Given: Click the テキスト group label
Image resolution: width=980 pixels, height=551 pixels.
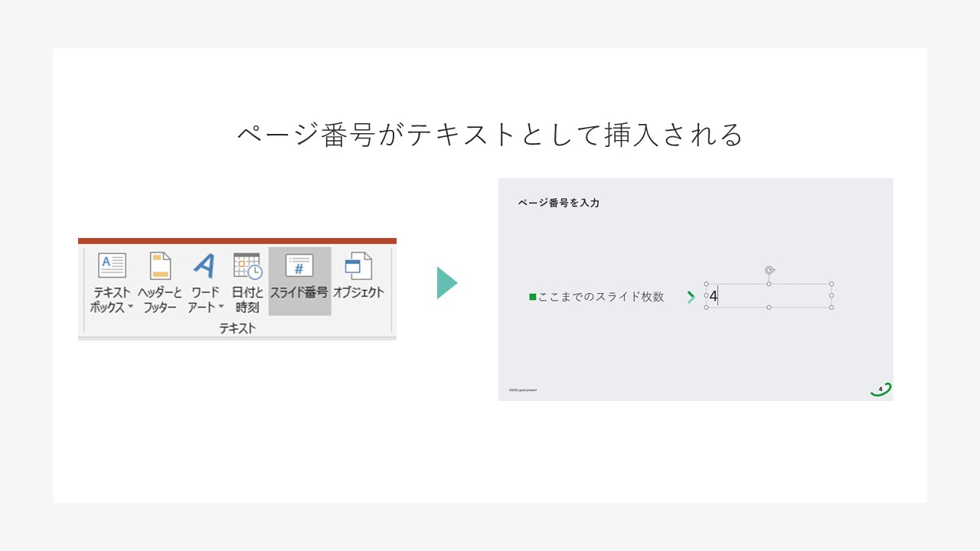Looking at the screenshot, I should 237,328.
